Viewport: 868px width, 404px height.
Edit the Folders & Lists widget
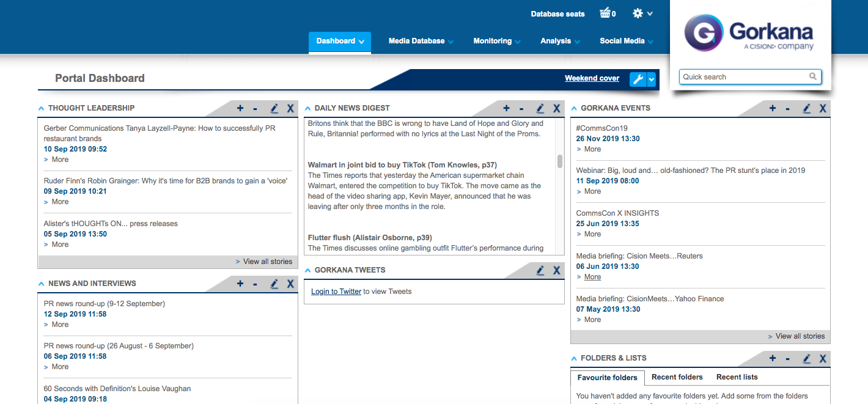tap(807, 359)
